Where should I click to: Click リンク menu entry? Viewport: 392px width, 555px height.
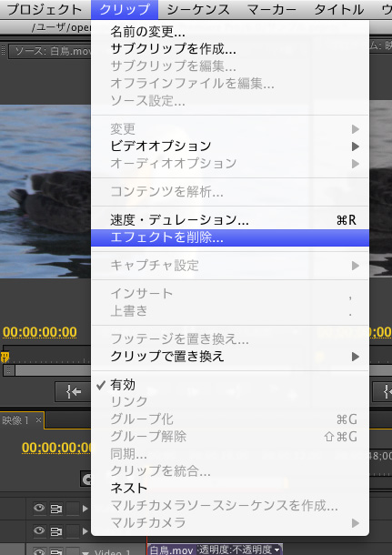[230, 402]
